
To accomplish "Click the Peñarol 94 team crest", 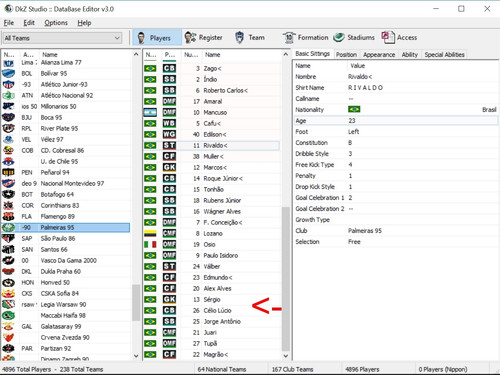I will coord(9,172).
